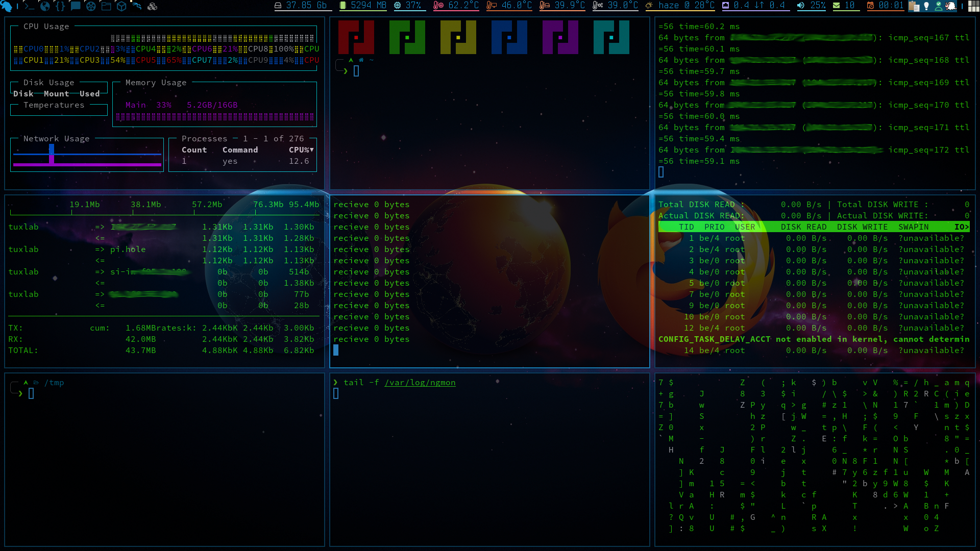Select the DISK READ column header
980x551 pixels.
click(803, 227)
